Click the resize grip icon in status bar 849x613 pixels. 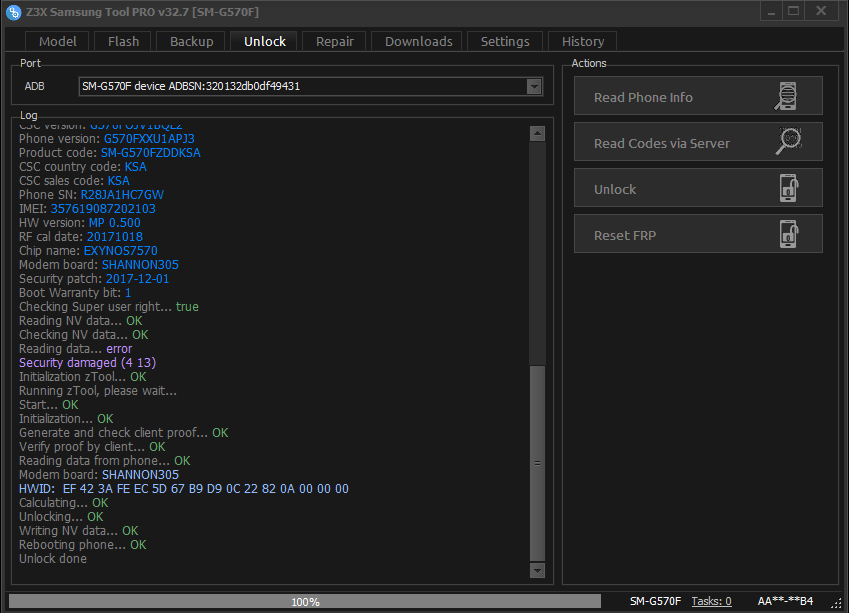837,603
